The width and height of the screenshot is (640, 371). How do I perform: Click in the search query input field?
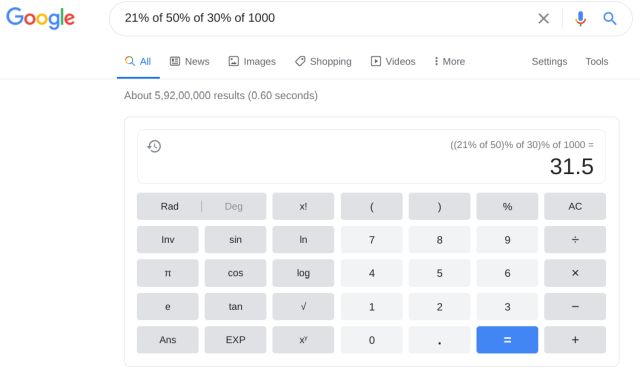point(322,18)
